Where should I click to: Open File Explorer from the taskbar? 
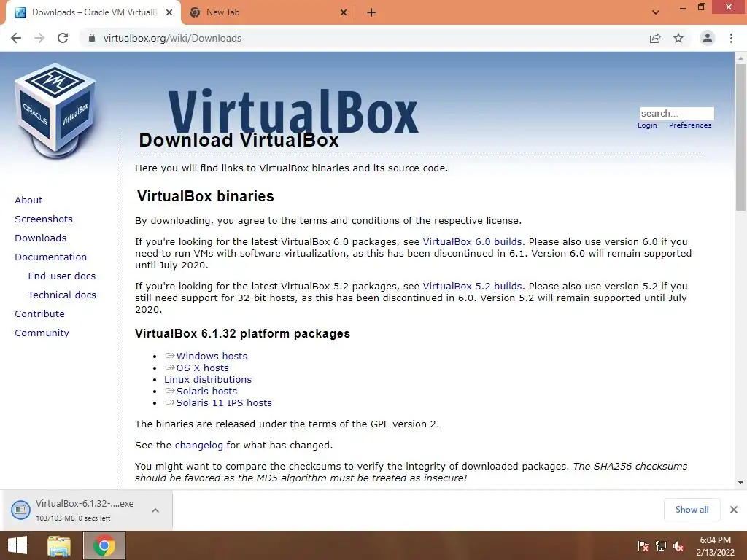(59, 545)
